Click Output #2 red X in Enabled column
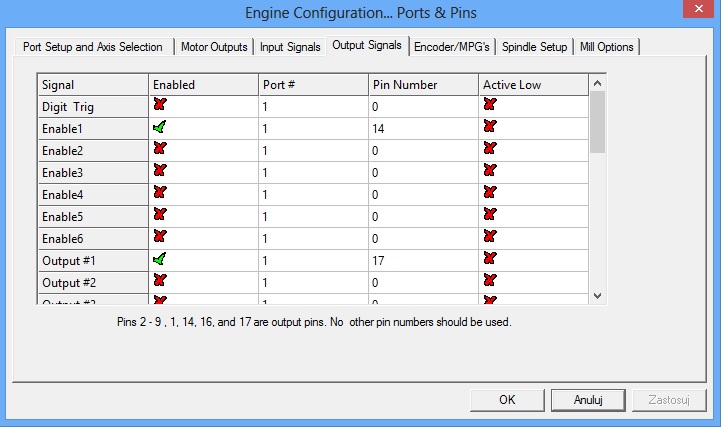The width and height of the screenshot is (724, 430). tap(160, 281)
